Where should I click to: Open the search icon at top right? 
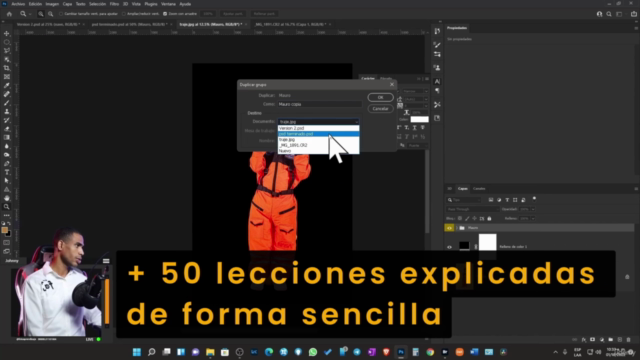click(x=609, y=14)
